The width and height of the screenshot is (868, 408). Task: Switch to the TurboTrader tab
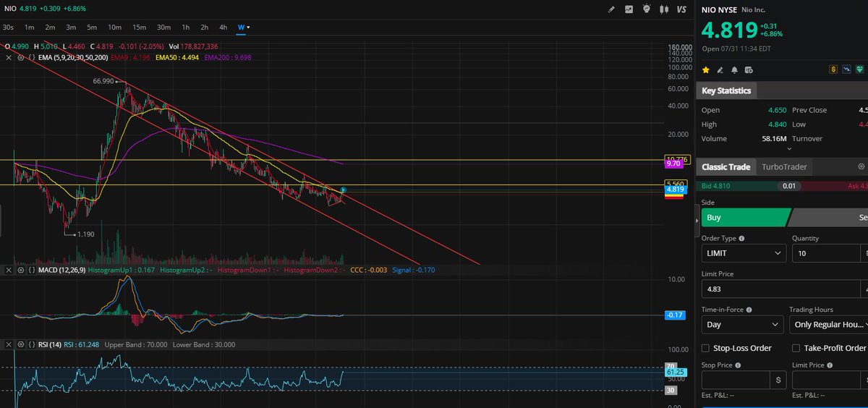784,167
